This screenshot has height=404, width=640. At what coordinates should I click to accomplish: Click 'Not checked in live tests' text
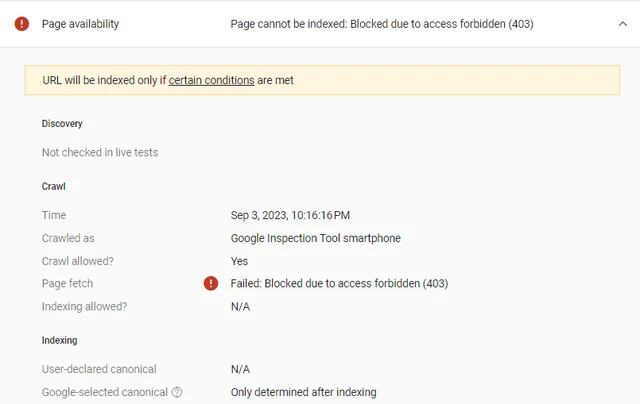100,153
